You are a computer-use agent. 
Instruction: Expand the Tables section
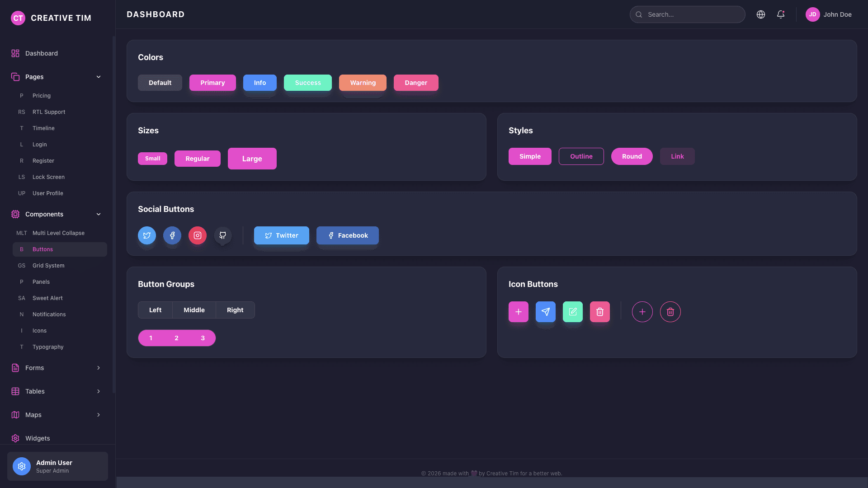click(x=55, y=391)
